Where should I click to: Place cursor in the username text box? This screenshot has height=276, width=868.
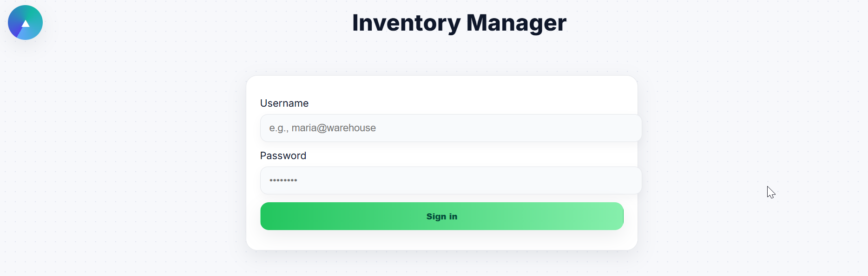tap(451, 128)
